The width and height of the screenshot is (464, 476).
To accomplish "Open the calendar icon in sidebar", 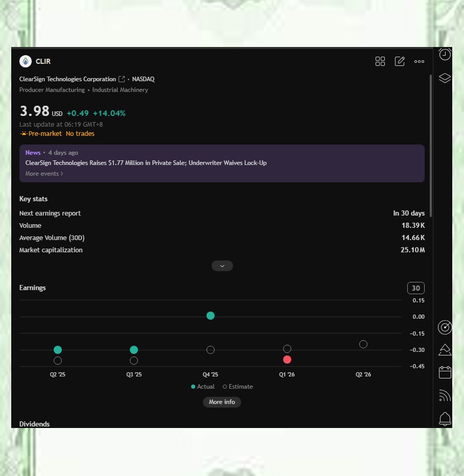I will click(x=445, y=372).
